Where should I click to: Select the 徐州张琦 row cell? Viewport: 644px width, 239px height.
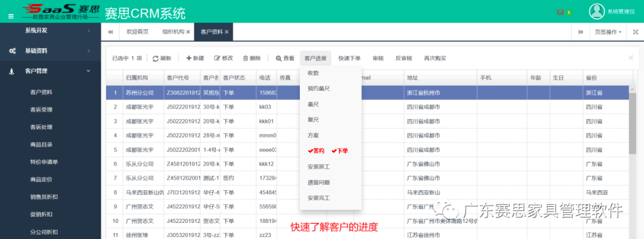143,235
